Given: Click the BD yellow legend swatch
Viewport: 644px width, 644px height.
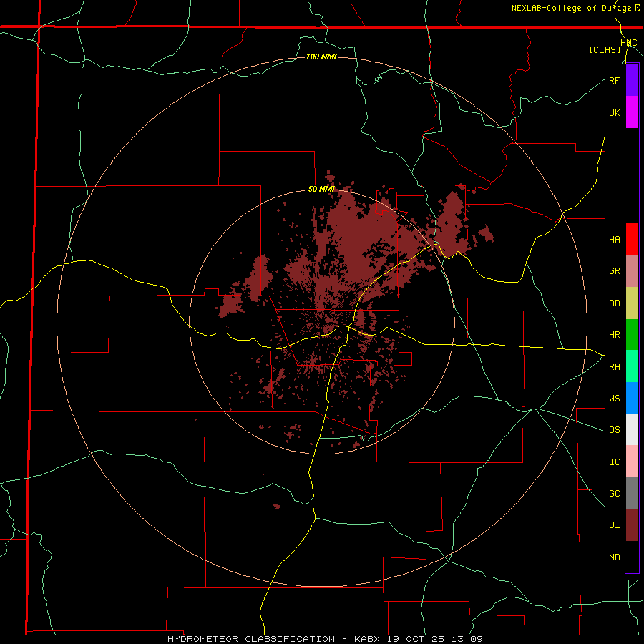Looking at the screenshot, I should tap(632, 303).
